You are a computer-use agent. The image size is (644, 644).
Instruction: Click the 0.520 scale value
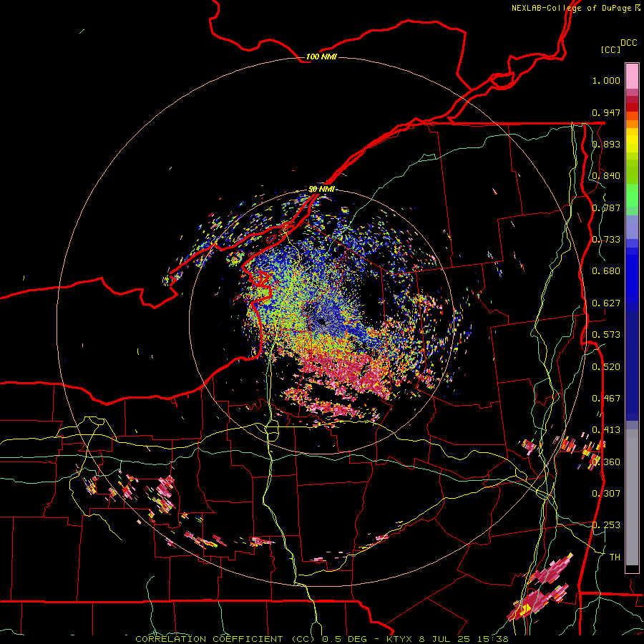(x=606, y=367)
